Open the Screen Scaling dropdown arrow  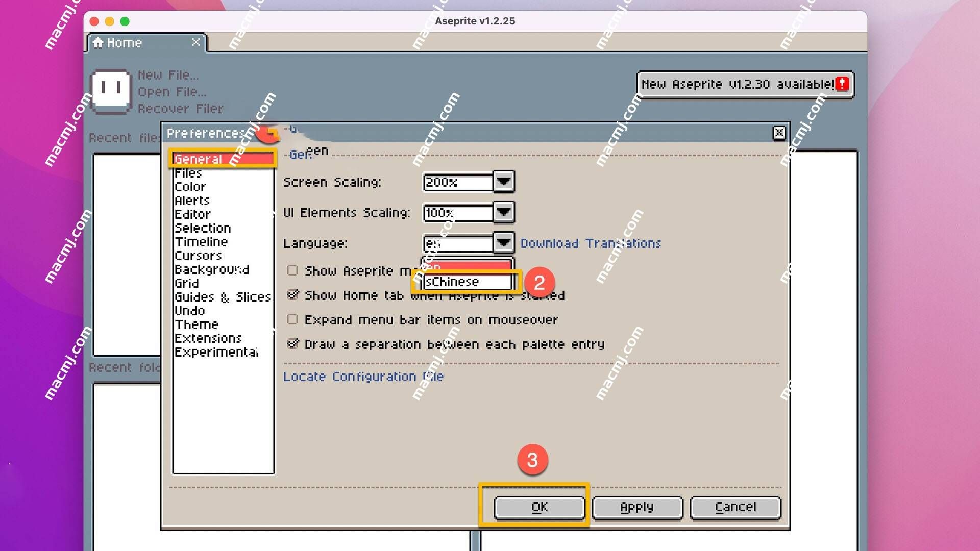point(504,182)
